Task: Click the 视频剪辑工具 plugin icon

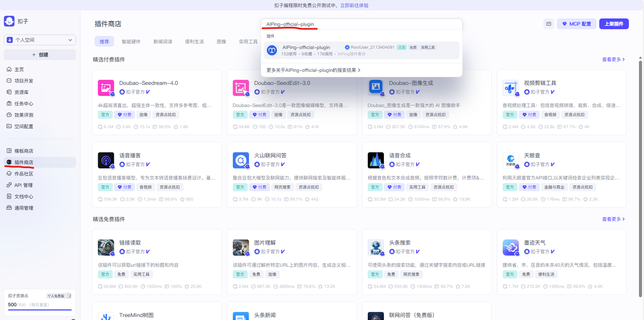Action: click(x=511, y=88)
